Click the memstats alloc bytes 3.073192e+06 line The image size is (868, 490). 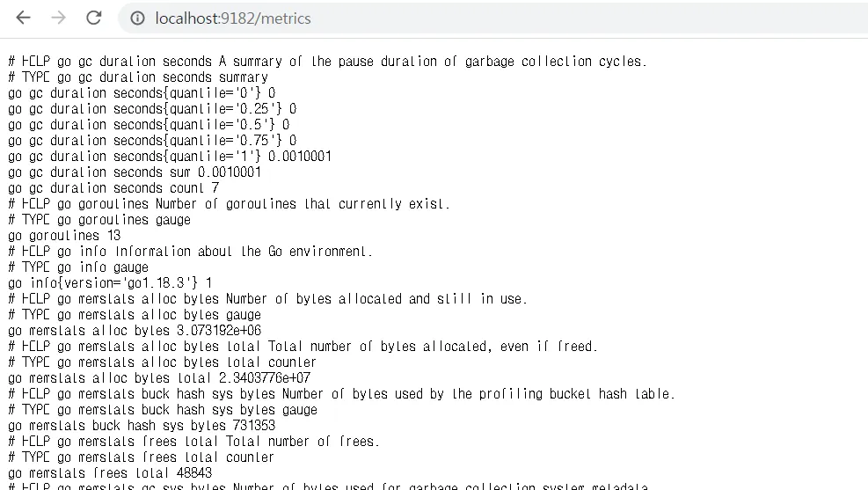(135, 331)
